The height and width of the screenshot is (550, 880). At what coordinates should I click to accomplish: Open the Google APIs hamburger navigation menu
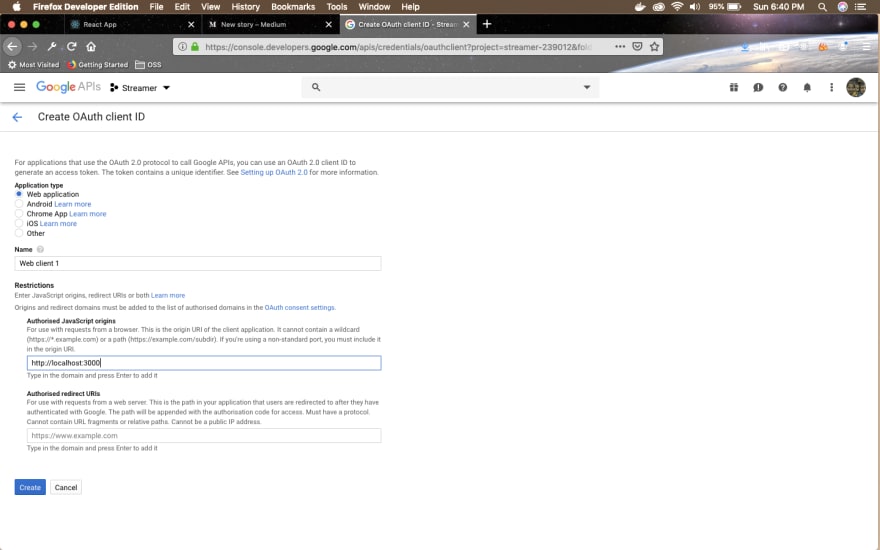[20, 87]
